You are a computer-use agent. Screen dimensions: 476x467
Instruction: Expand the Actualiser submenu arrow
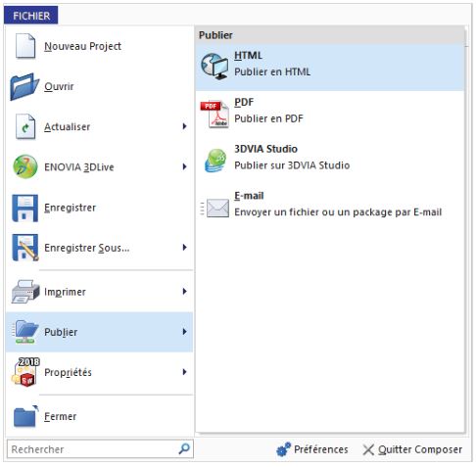(x=185, y=126)
